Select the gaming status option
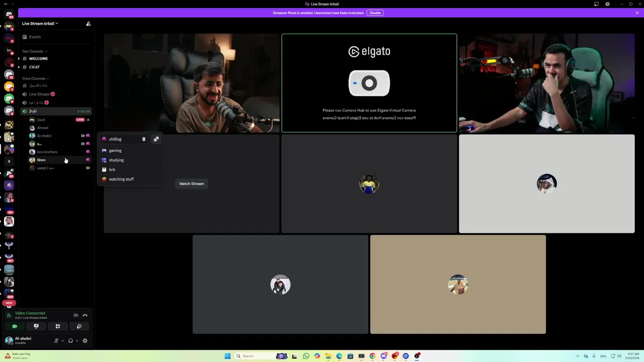 tap(130, 150)
